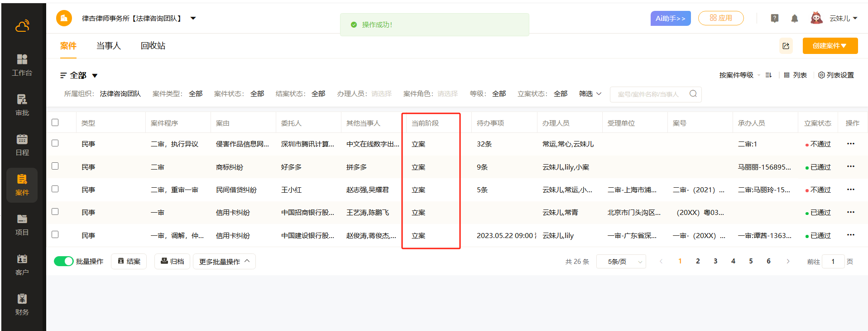
Task: Click the 结案 batch button
Action: (129, 262)
